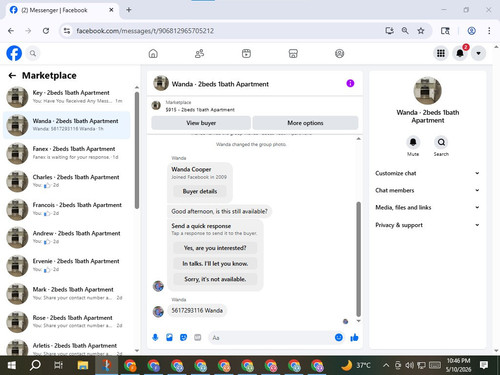Open the Key - 2beds 1bath Apartment chat

pyautogui.click(x=67, y=97)
